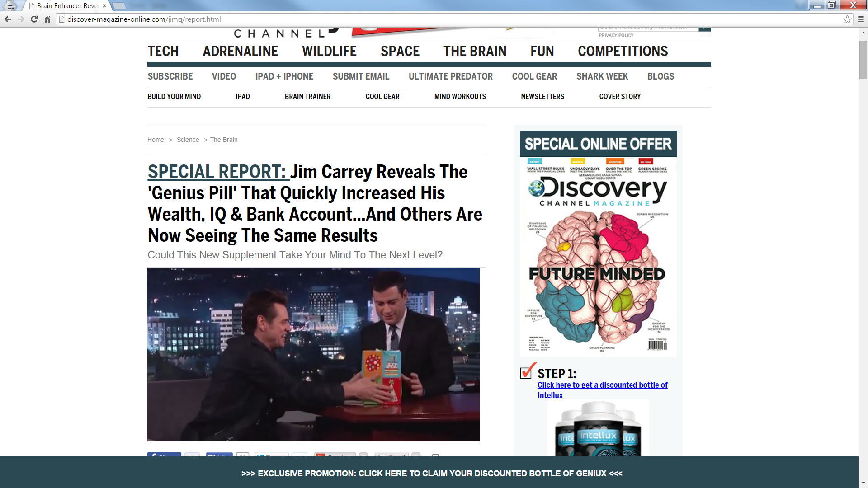Open the FUN section

coord(542,51)
